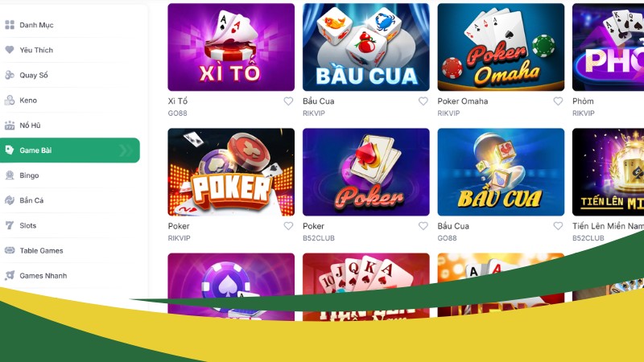Click the Yêu Thích heart icon in sidebar

click(x=10, y=50)
